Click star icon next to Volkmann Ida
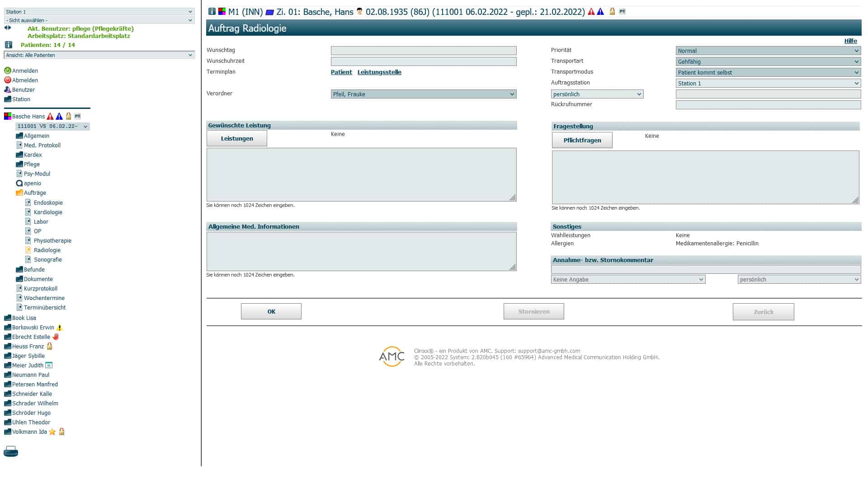Image resolution: width=868 pixels, height=488 pixels. [52, 432]
